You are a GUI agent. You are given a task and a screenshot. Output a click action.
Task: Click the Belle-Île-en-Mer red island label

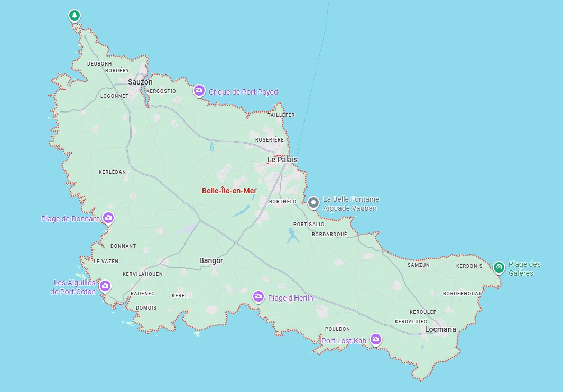pos(229,191)
